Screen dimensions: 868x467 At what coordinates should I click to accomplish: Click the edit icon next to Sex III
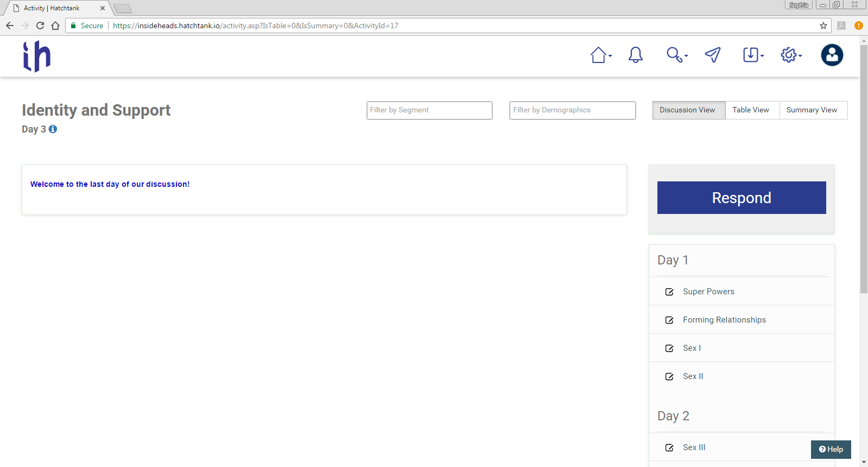[669, 448]
